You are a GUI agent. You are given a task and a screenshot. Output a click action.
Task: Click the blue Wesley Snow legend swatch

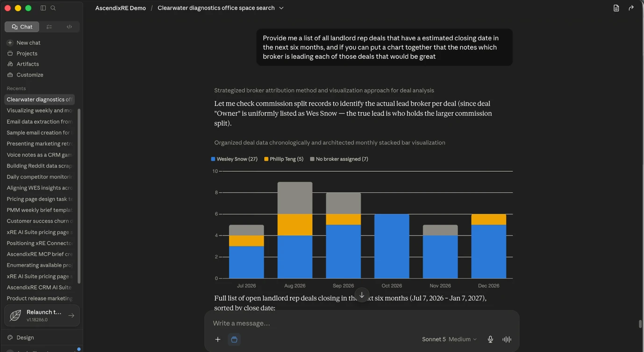[x=213, y=159]
